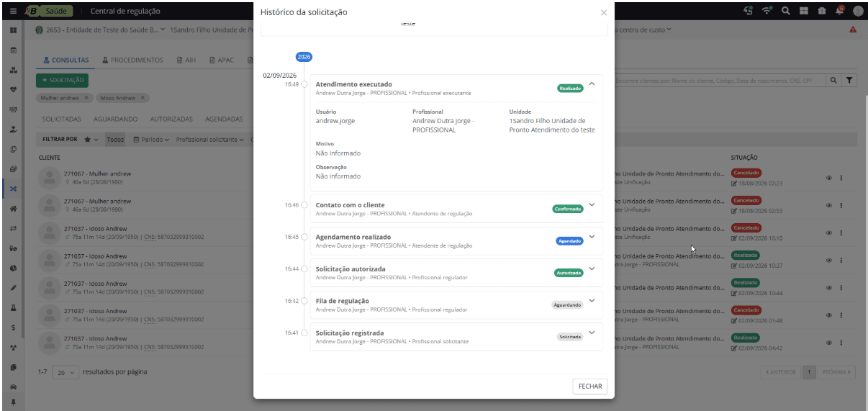Open the calendar icon in left sidebar
The height and width of the screenshot is (411, 868).
click(x=13, y=50)
